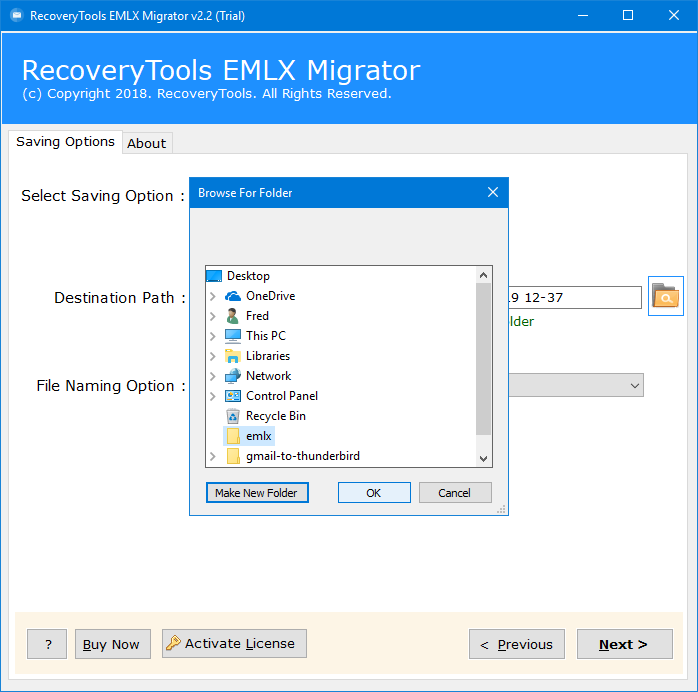The width and height of the screenshot is (698, 692).
Task: Select the Libraries label
Action: (268, 356)
